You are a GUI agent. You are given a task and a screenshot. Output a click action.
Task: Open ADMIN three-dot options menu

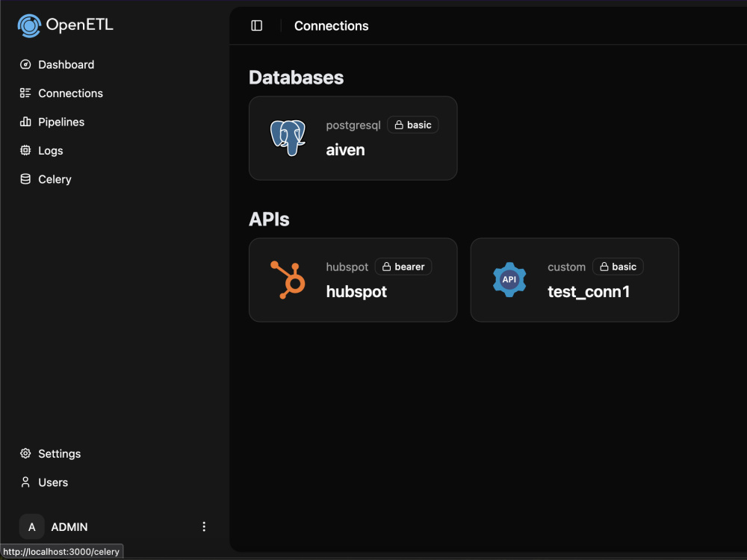coord(204,526)
